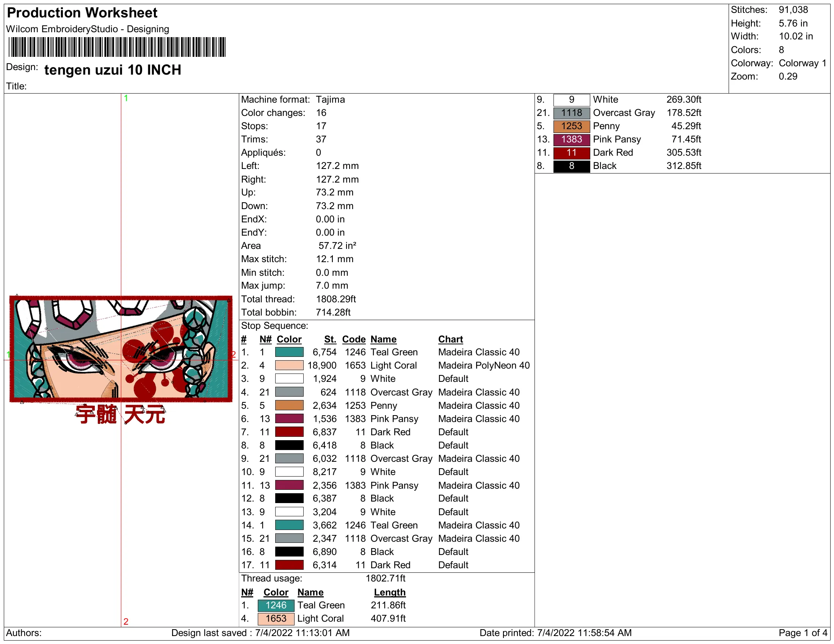The width and height of the screenshot is (834, 644).
Task: Click the Authors label in the footer
Action: pyautogui.click(x=24, y=633)
